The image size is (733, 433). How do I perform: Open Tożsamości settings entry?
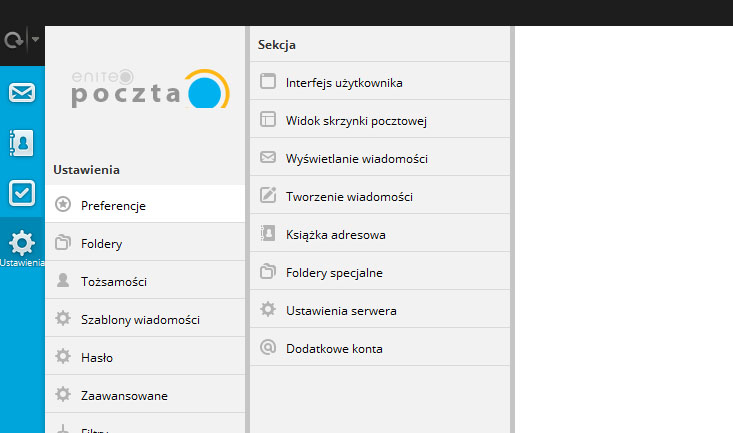pyautogui.click(x=145, y=280)
